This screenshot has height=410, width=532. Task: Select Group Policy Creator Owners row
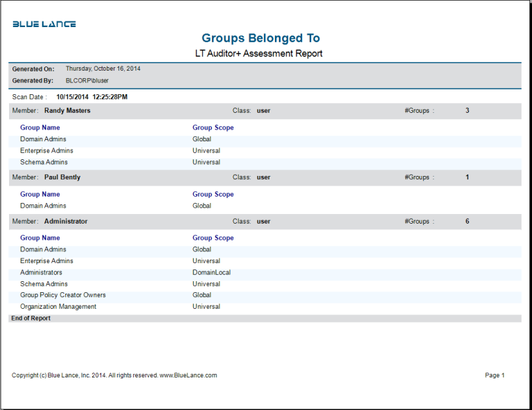pos(63,295)
